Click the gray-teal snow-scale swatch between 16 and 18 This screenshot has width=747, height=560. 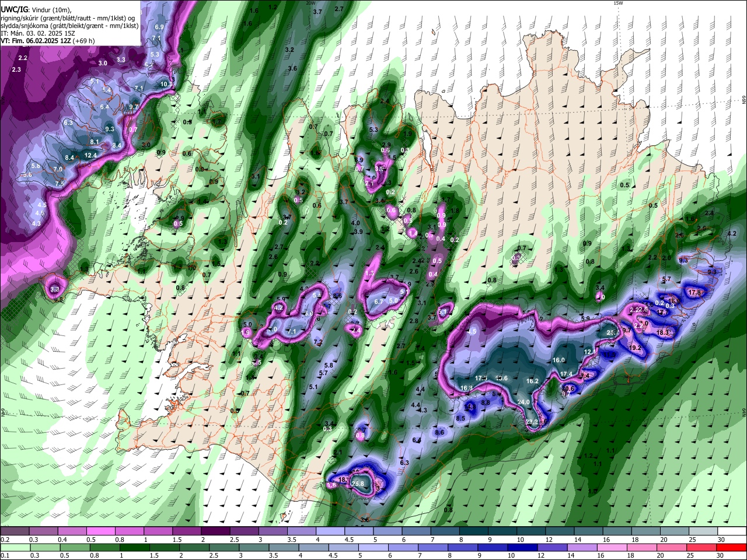[x=617, y=531]
